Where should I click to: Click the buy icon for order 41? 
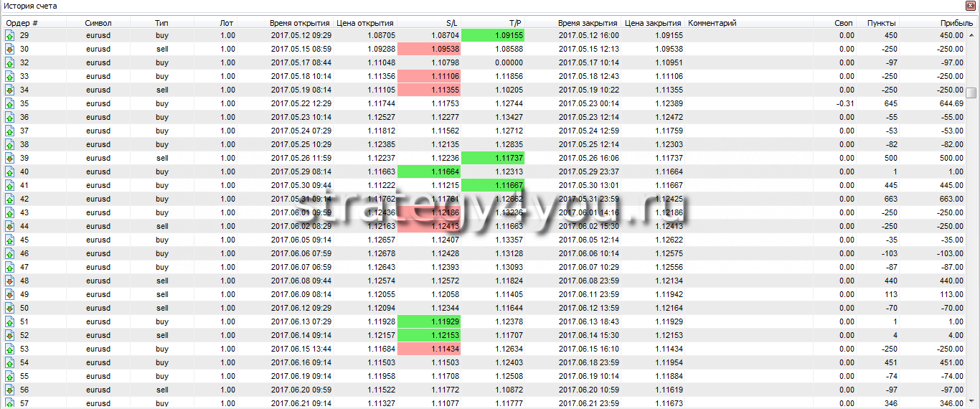10,185
